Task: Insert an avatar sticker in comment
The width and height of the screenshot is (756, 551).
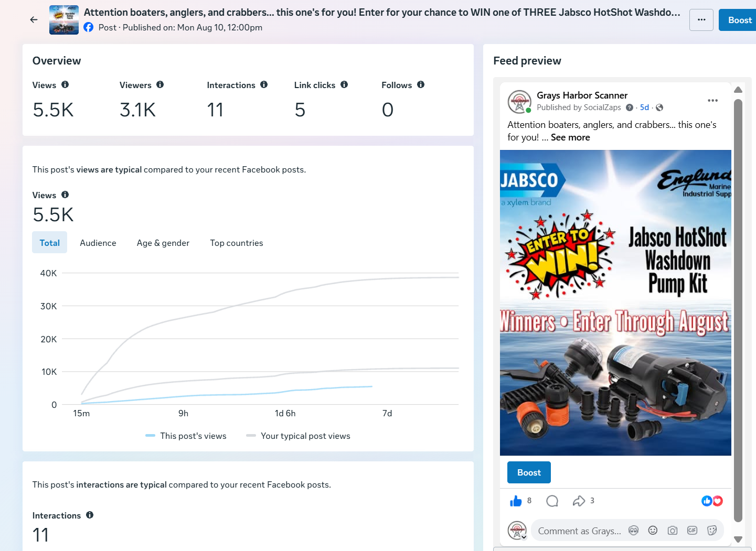Action: tap(633, 531)
